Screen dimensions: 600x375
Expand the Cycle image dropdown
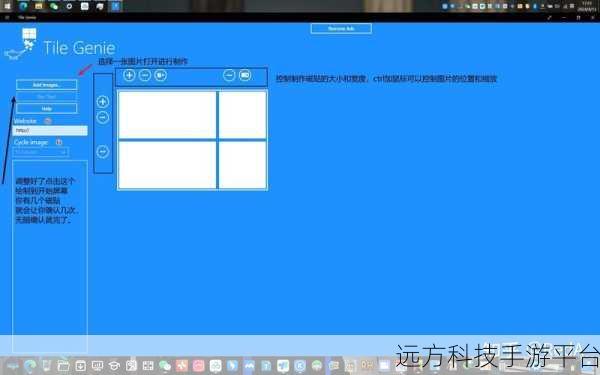click(41, 152)
